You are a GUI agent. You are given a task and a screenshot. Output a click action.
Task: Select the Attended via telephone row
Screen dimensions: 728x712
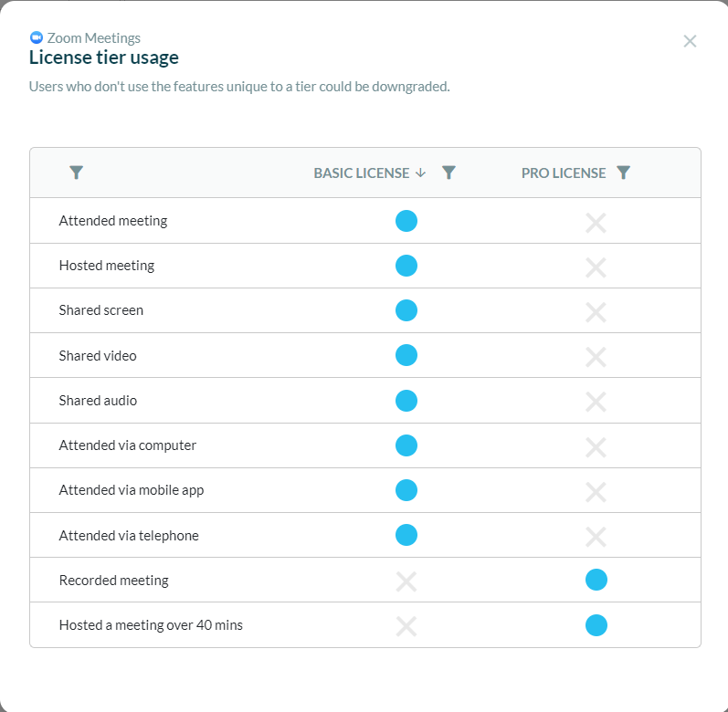coord(129,535)
